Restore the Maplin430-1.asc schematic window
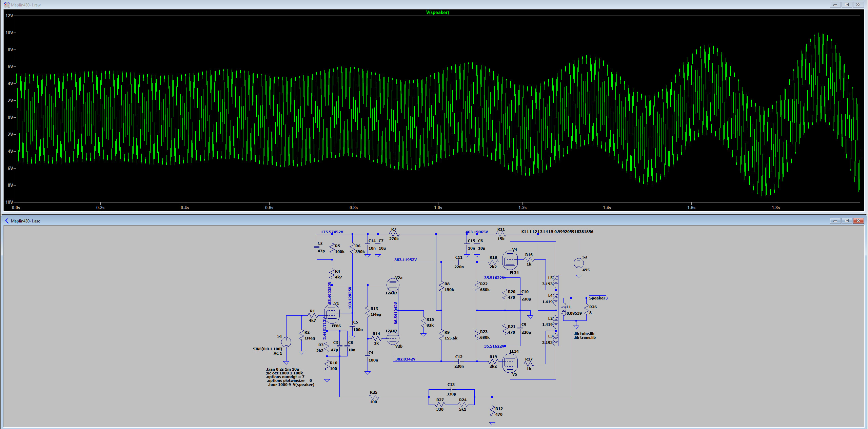The width and height of the screenshot is (868, 429). [847, 221]
